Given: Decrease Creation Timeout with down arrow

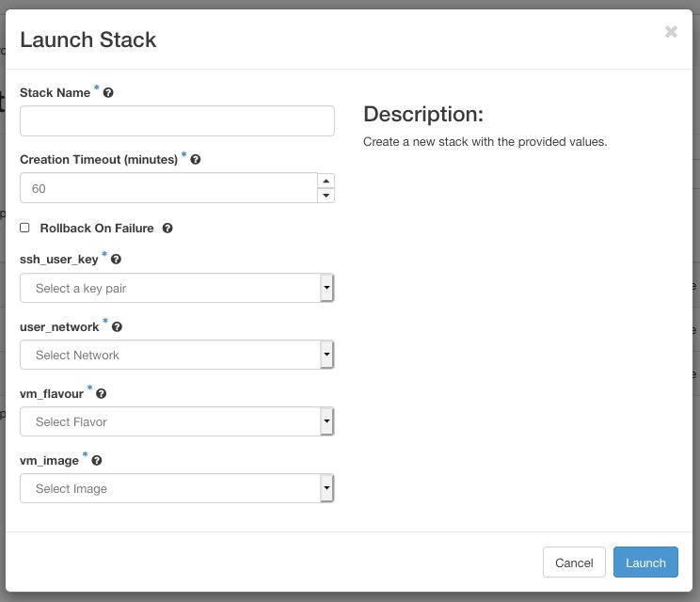Looking at the screenshot, I should 326,196.
